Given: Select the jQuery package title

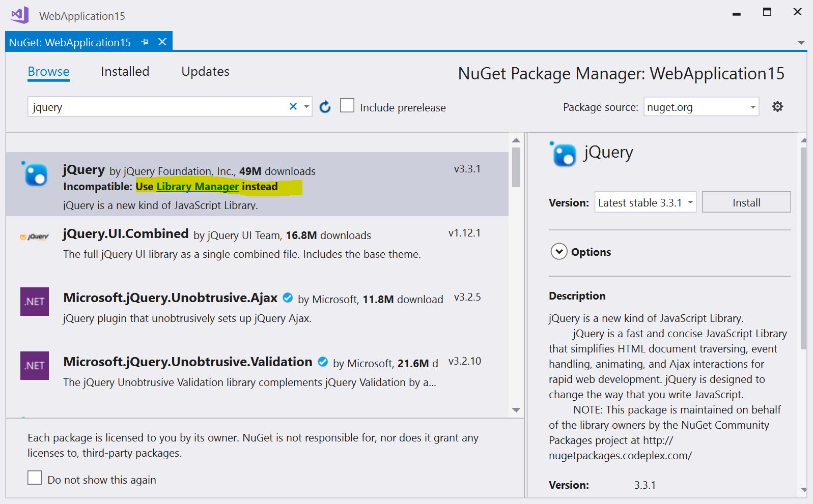Looking at the screenshot, I should coord(84,170).
